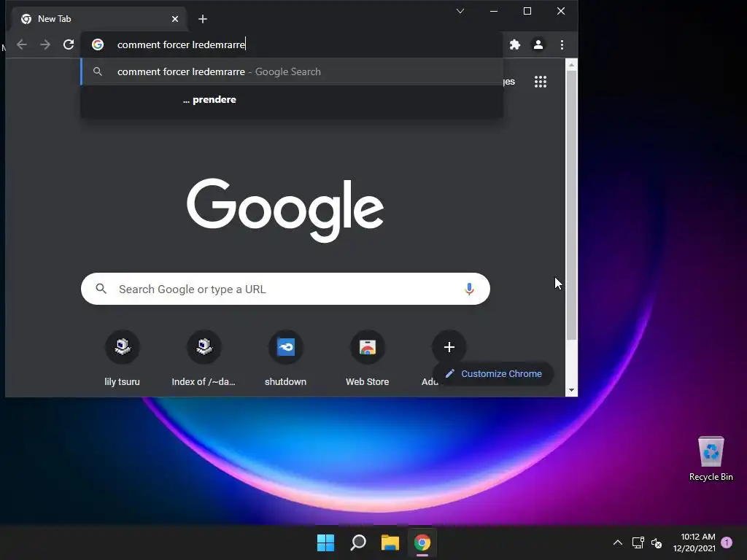Click the Chrome taskbar icon
Image resolution: width=747 pixels, height=560 pixels.
[x=422, y=542]
